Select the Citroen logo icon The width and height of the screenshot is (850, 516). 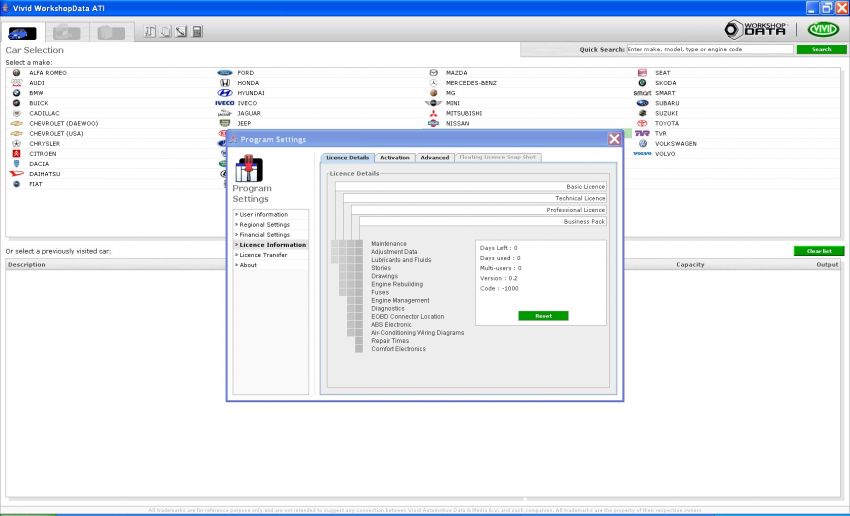16,154
